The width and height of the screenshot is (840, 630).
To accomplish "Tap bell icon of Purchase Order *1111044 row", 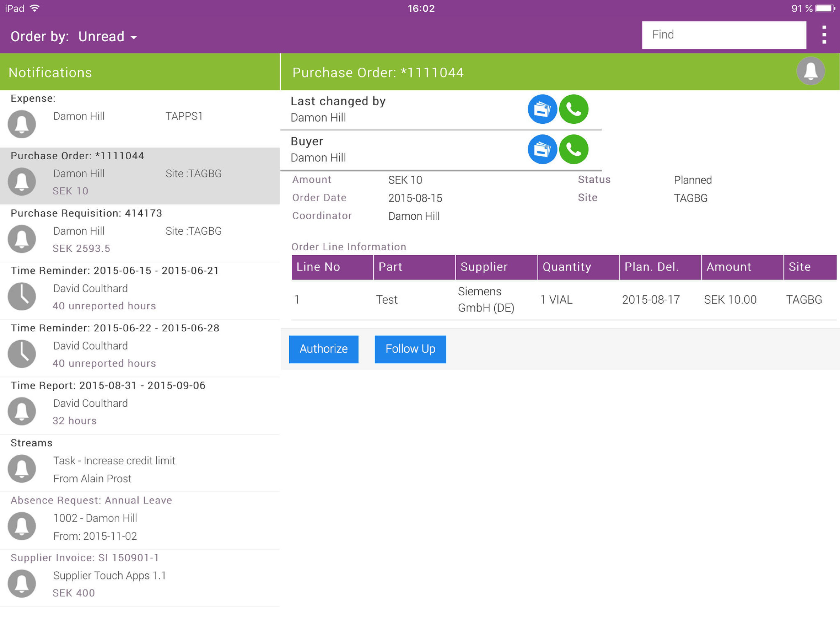I will pyautogui.click(x=22, y=181).
